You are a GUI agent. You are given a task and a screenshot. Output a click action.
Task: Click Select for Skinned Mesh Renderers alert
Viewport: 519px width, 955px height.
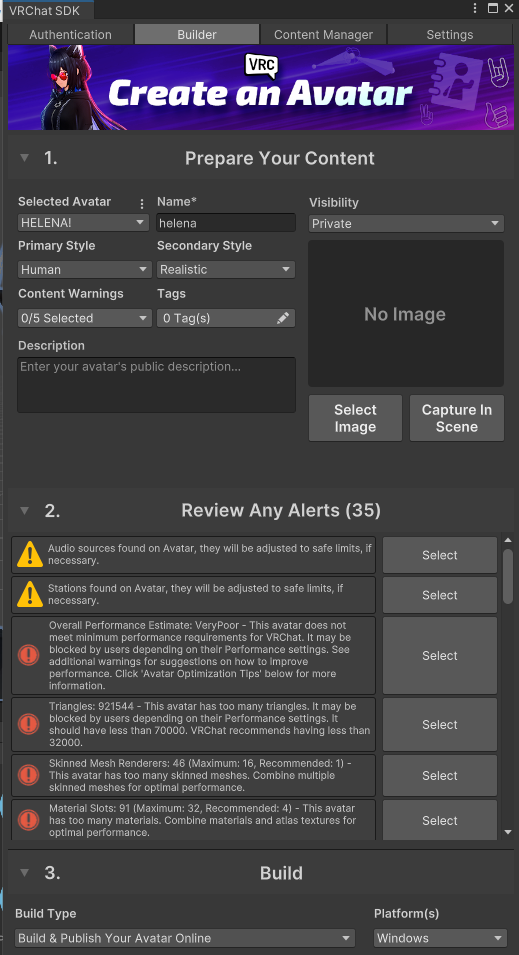point(440,775)
